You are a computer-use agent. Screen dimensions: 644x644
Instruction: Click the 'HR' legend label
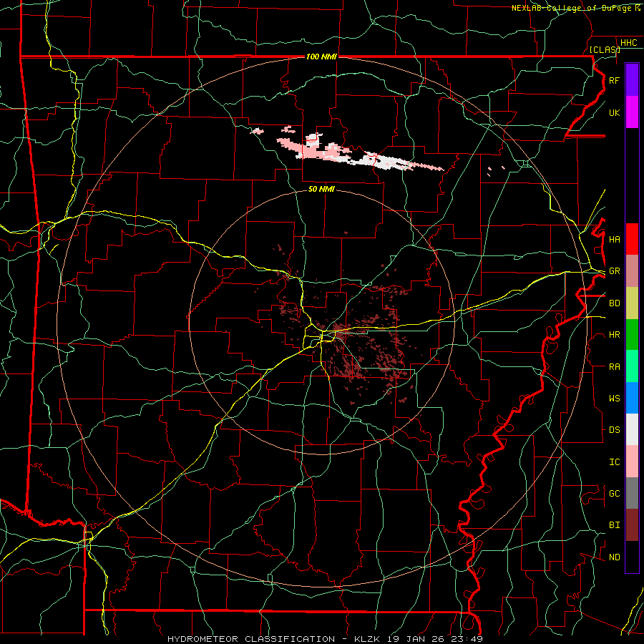point(614,335)
